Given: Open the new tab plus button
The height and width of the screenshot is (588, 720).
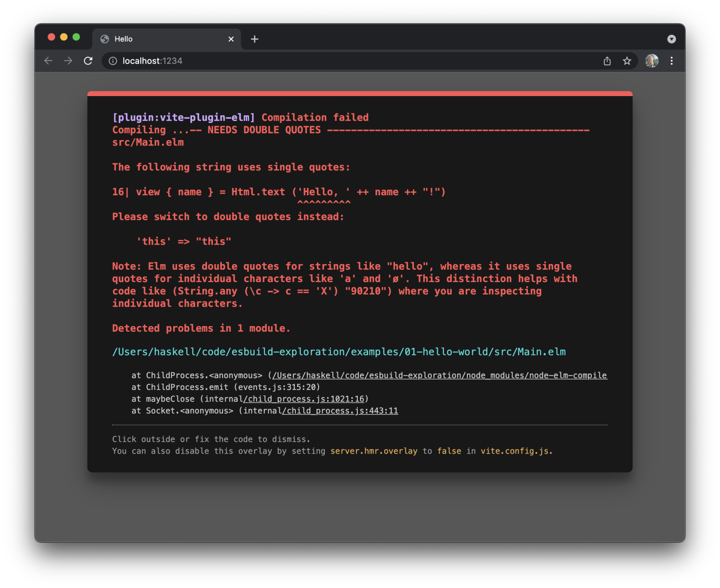Looking at the screenshot, I should coord(254,39).
